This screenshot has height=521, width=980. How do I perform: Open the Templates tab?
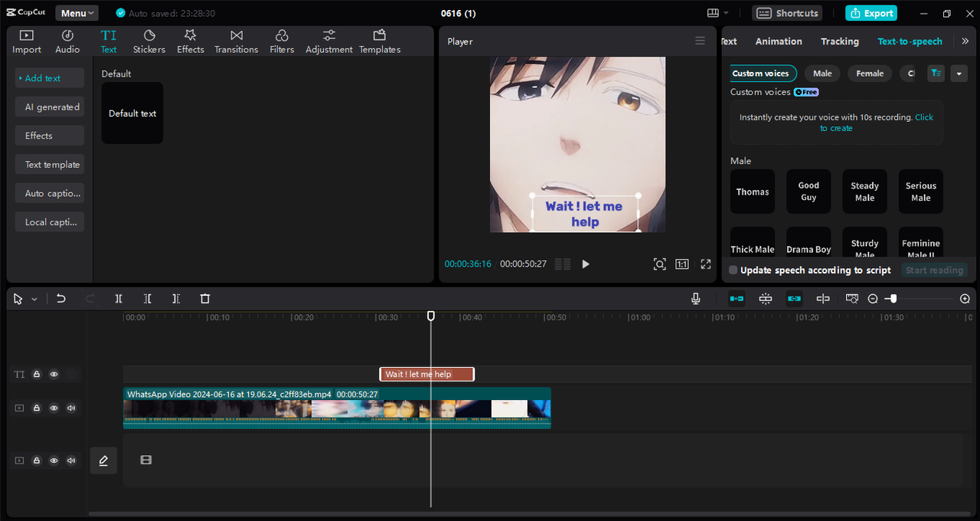click(380, 41)
